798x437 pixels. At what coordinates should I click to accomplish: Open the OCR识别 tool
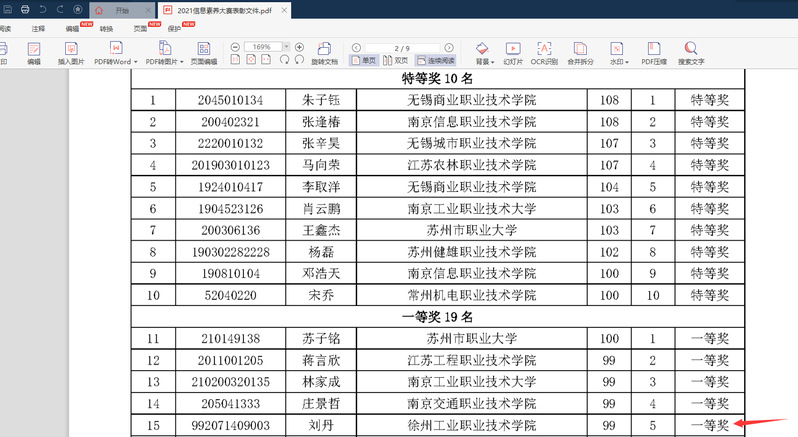[544, 53]
